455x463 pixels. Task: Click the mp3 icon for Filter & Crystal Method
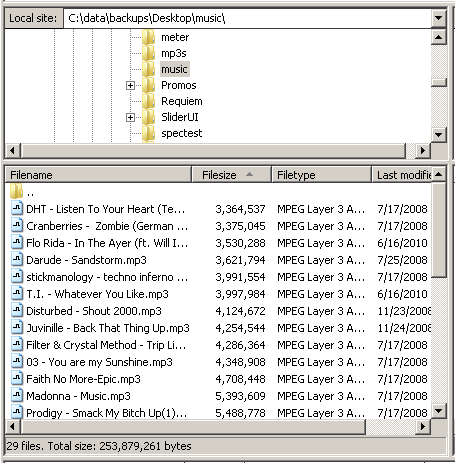(17, 344)
